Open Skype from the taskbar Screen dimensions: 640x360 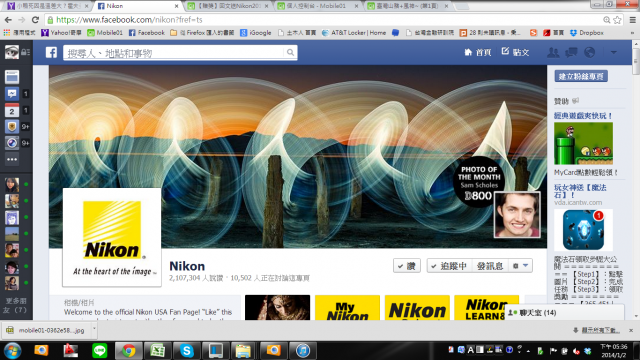187,350
